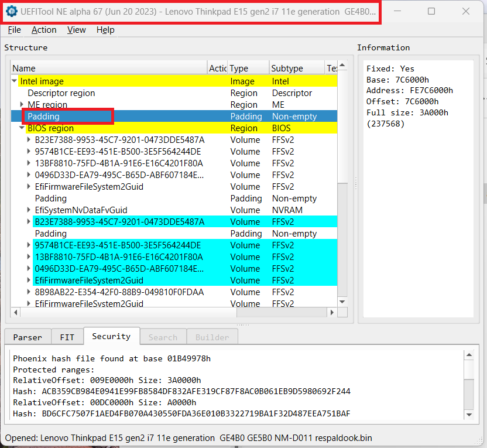Collapse the BIOS region node

coord(22,128)
